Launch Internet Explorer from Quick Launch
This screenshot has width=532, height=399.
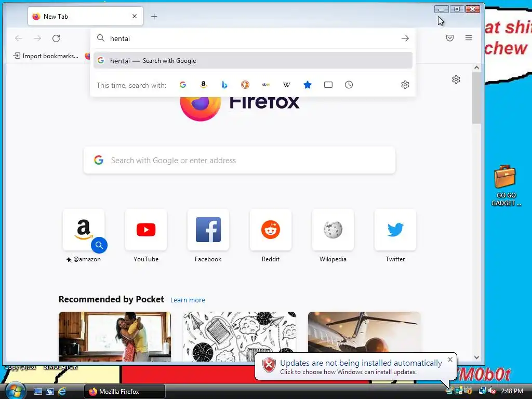[62, 392]
